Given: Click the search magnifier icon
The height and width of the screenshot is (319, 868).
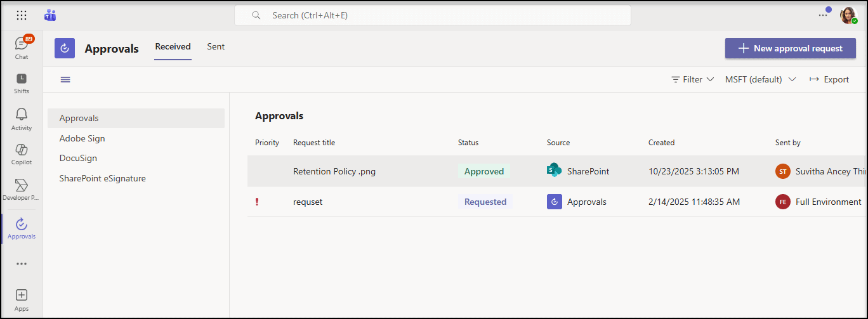Looking at the screenshot, I should click(256, 15).
